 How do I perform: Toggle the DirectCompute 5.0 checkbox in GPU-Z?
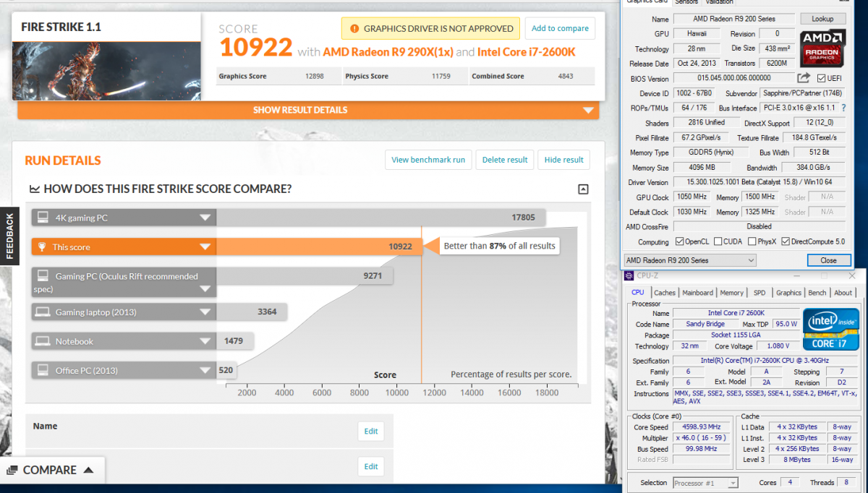pos(786,241)
